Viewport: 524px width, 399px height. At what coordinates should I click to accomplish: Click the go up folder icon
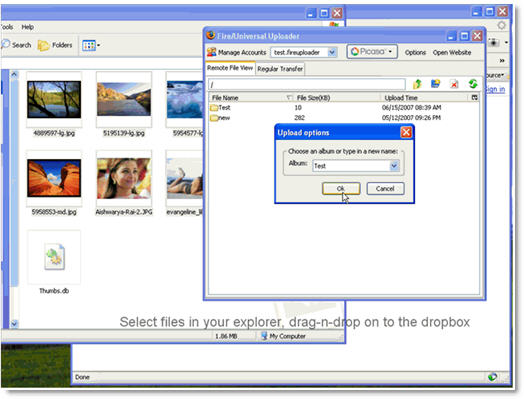(x=417, y=84)
